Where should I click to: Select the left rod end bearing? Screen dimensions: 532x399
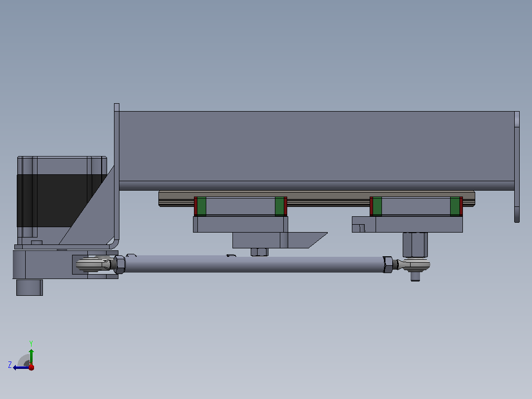point(95,264)
